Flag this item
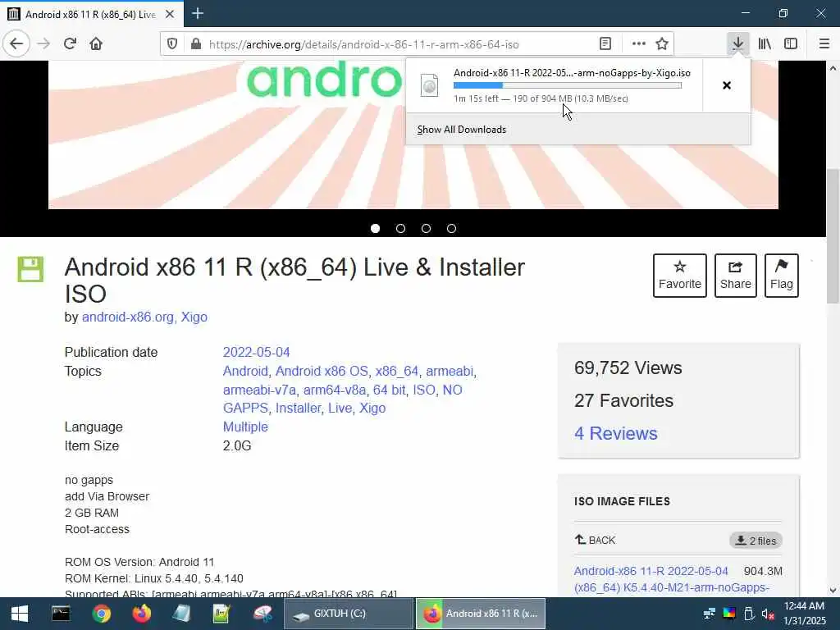The height and width of the screenshot is (630, 840). (x=782, y=276)
